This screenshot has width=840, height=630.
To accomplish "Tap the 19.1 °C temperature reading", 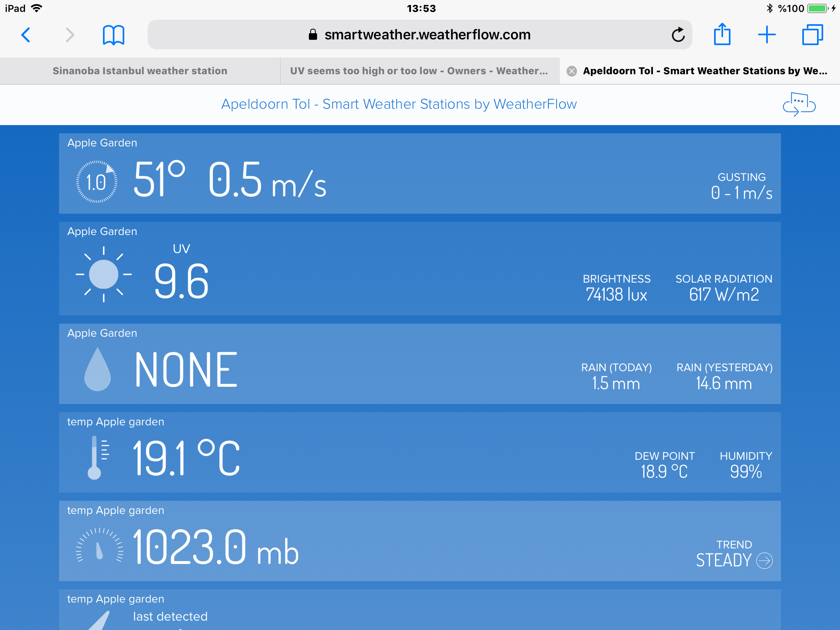I will (187, 458).
